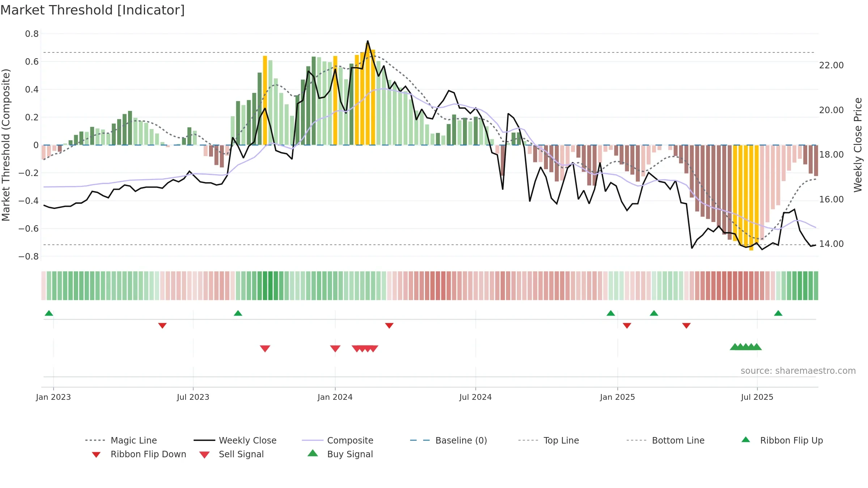Click ribbon flip down marker near Mar 2024
868x488 pixels.
click(x=389, y=326)
